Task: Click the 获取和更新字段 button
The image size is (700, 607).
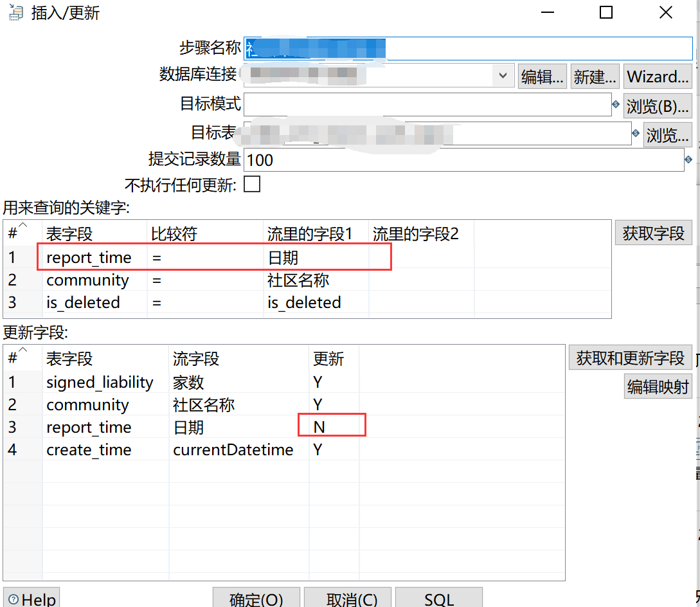Action: point(630,357)
